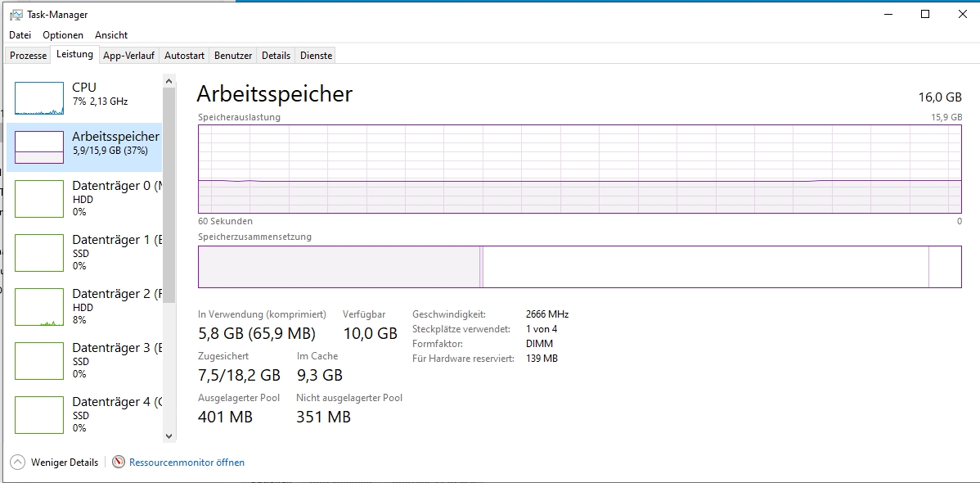The width and height of the screenshot is (980, 483).
Task: Collapse view with Weniger Details chevron
Action: click(17, 463)
